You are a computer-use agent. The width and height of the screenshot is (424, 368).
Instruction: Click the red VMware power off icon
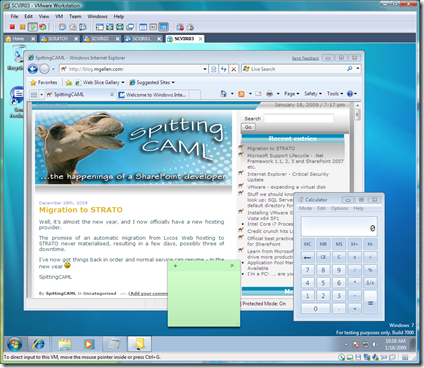coord(12,27)
